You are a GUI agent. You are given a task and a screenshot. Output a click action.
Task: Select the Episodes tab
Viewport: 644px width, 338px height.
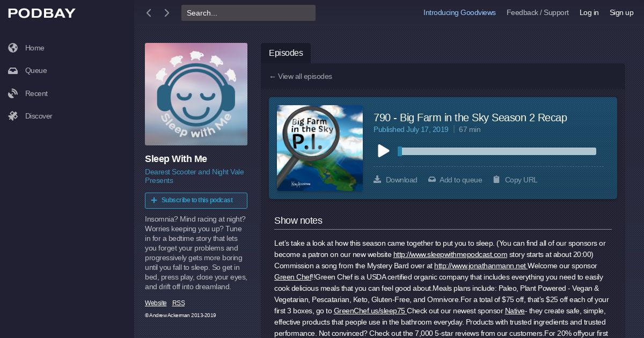pyautogui.click(x=286, y=53)
